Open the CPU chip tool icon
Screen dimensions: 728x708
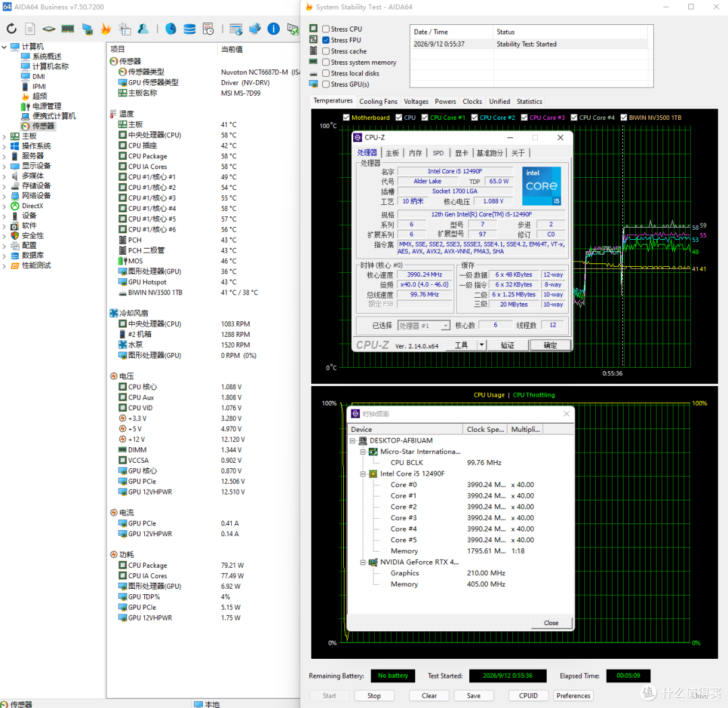point(49,29)
